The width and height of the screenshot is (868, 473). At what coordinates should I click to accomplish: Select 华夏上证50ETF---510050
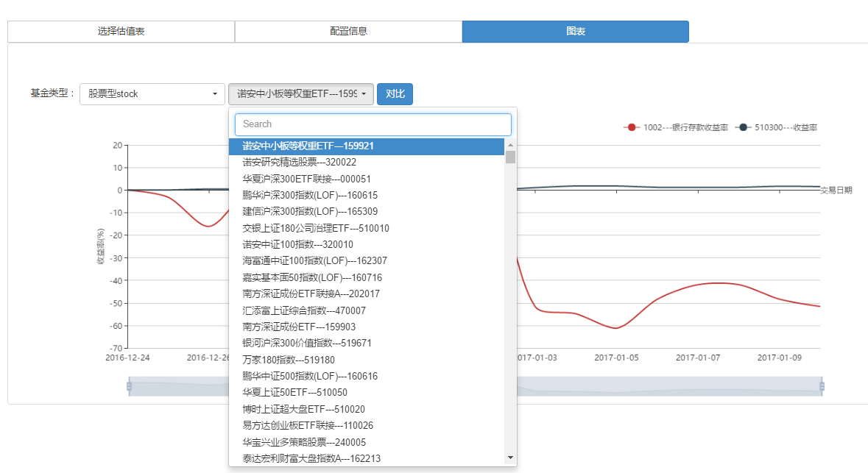367,393
